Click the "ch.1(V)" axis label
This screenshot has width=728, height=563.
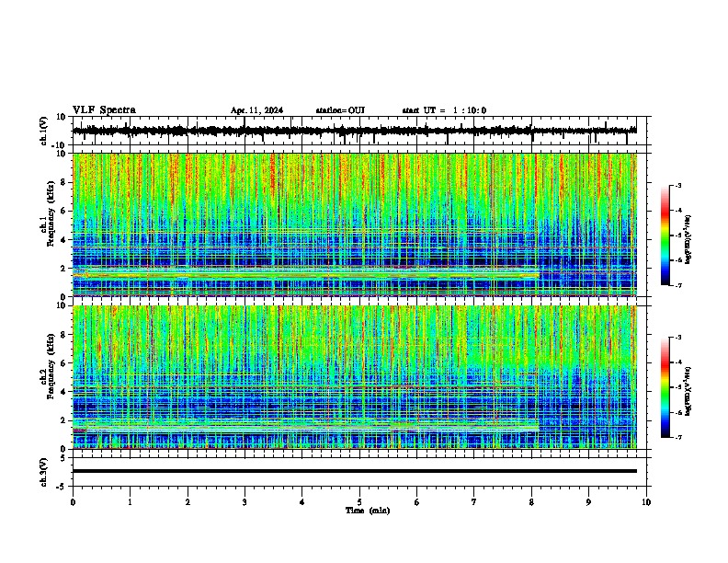44,131
